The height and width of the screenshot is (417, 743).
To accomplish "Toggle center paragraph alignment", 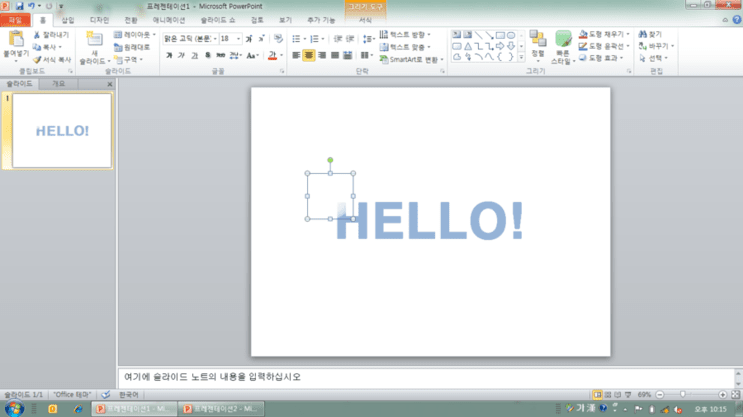I will pos(308,55).
